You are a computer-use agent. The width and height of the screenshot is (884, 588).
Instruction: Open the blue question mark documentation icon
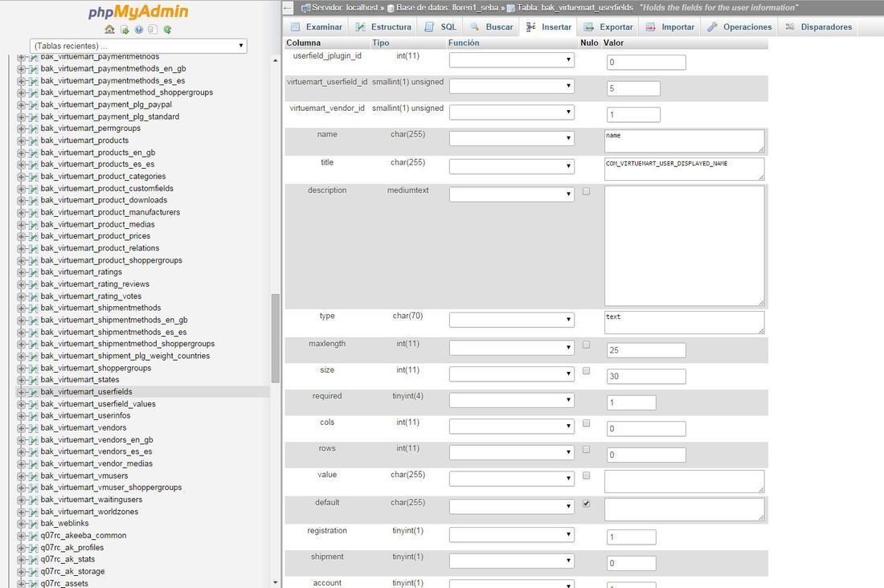click(x=139, y=30)
